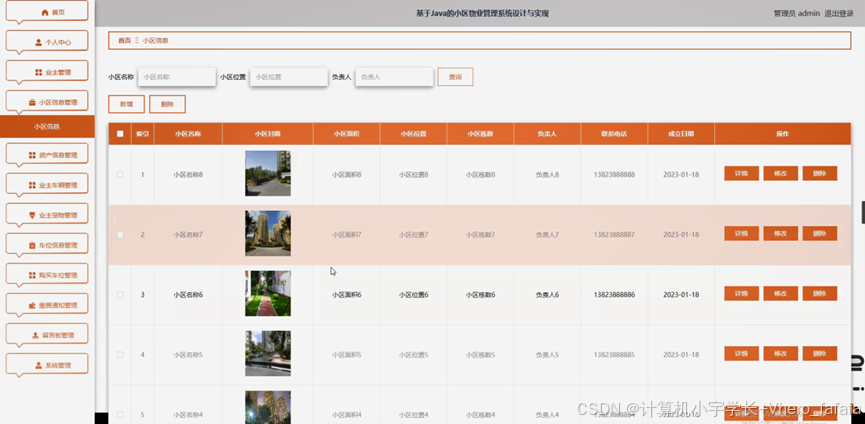Open 详情 for row 小区名称5
This screenshot has height=424, width=865.
click(741, 353)
